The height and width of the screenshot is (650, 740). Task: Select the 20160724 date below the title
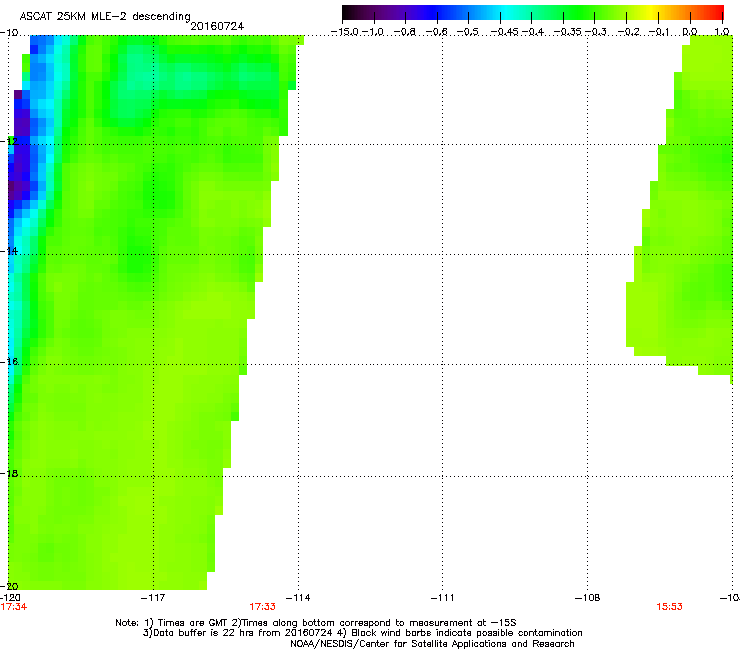click(x=217, y=26)
